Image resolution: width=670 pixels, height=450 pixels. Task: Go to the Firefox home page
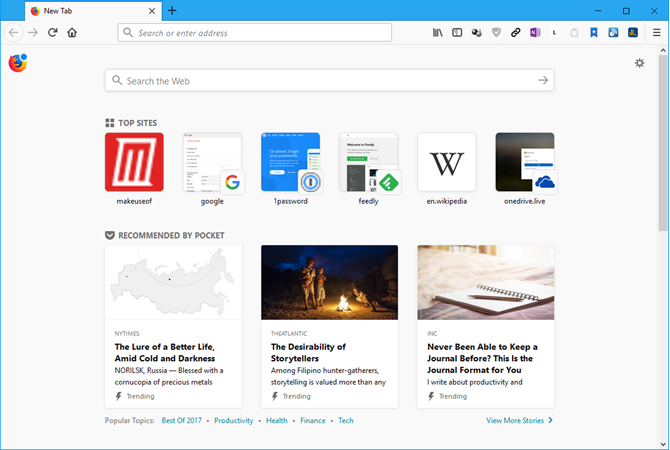tap(72, 33)
